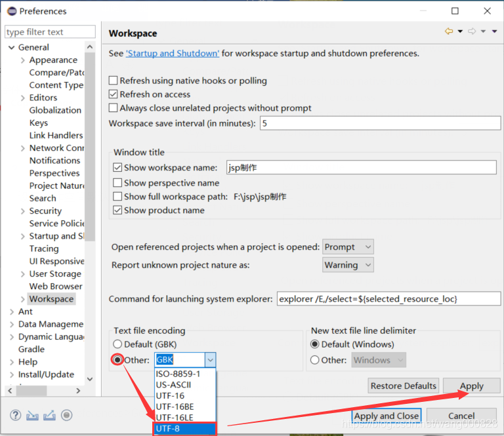This screenshot has width=504, height=436.
Task: Select Notifications preference page
Action: (55, 161)
